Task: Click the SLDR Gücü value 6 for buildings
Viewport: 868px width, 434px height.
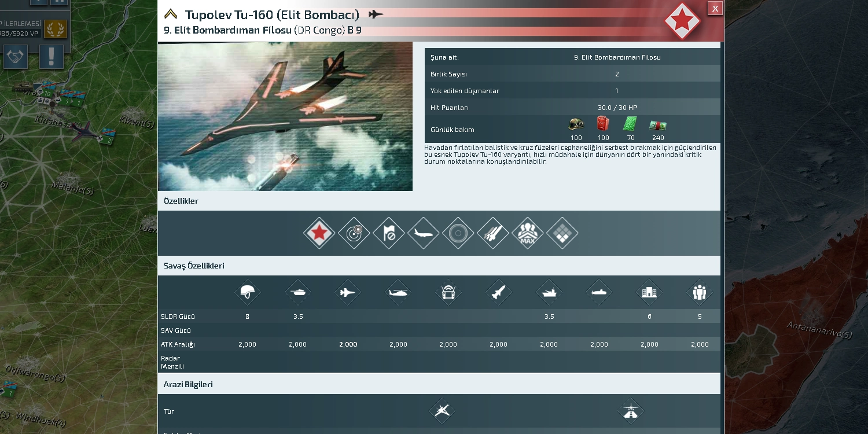Action: (649, 317)
